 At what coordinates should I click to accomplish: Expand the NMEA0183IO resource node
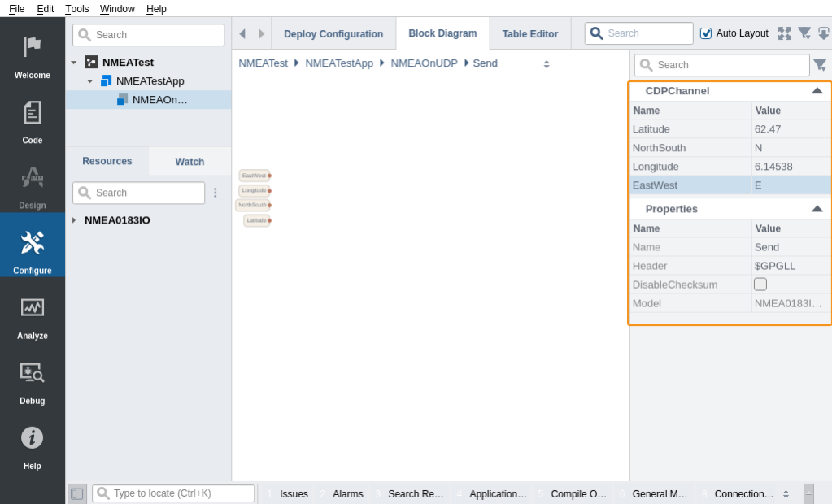[x=74, y=220]
